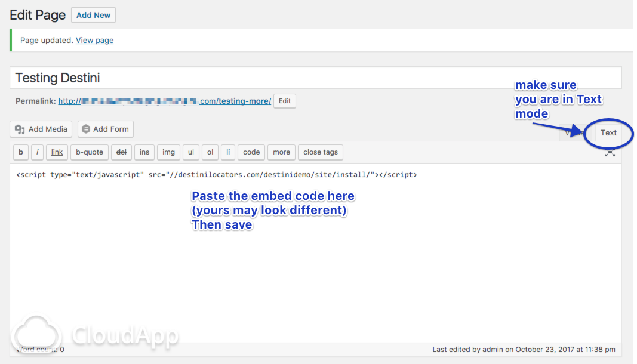Apply italic with the i button

tap(38, 152)
